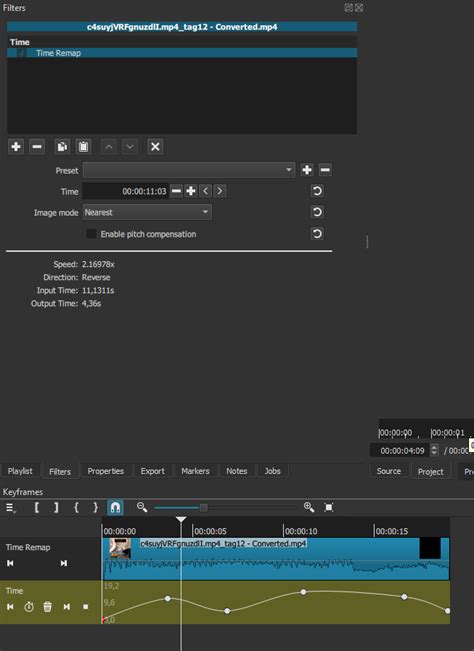The image size is (474, 651).
Task: Seek to the Time Remap filter end
Action: [x=64, y=563]
